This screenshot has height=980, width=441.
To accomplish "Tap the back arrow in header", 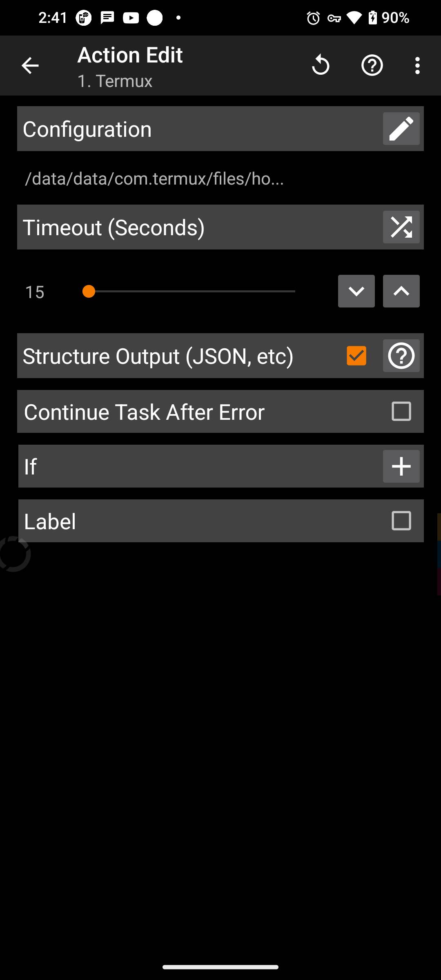I will (30, 65).
